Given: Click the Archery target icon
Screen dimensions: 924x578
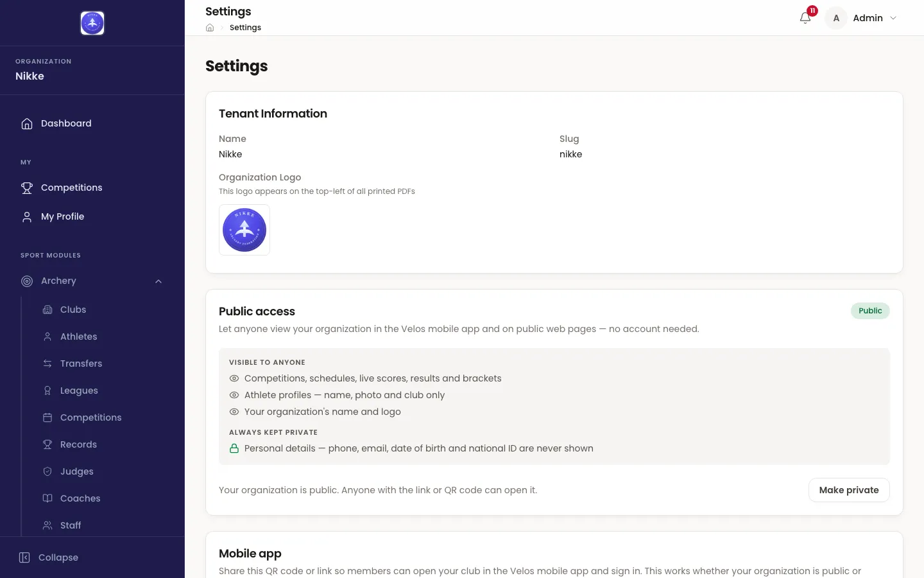Looking at the screenshot, I should tap(27, 281).
